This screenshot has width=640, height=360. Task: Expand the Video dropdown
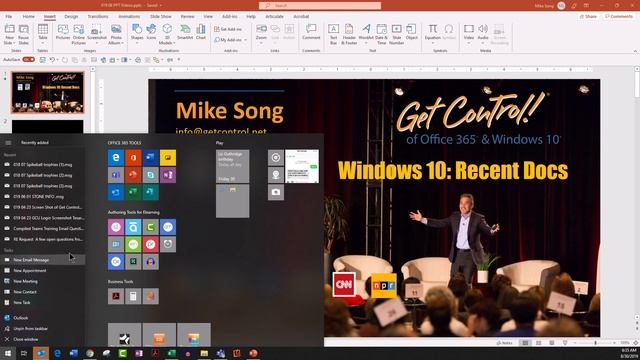click(x=469, y=43)
